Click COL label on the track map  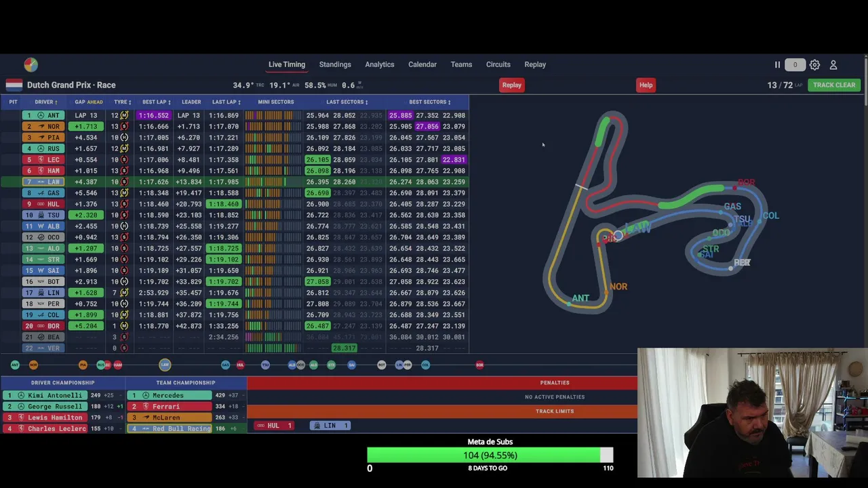click(x=771, y=216)
